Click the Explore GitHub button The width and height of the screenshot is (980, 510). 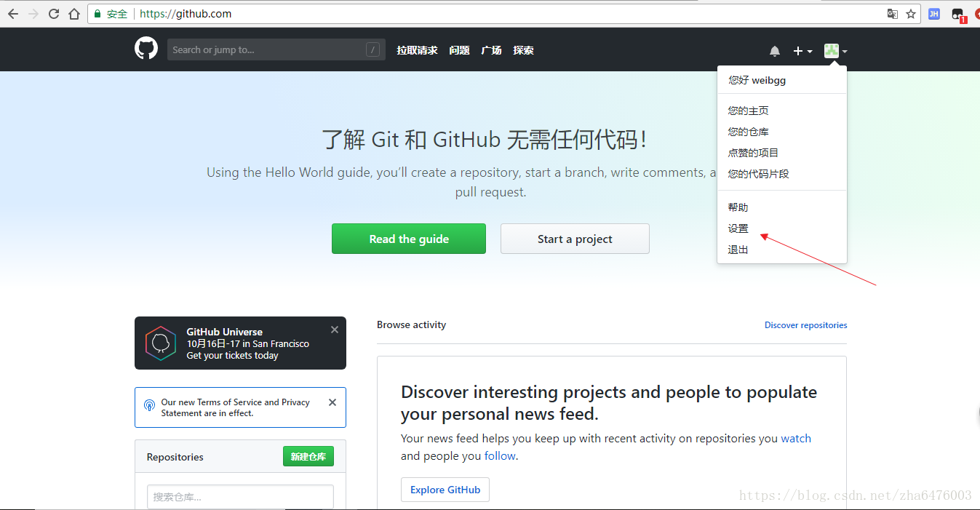click(x=445, y=490)
